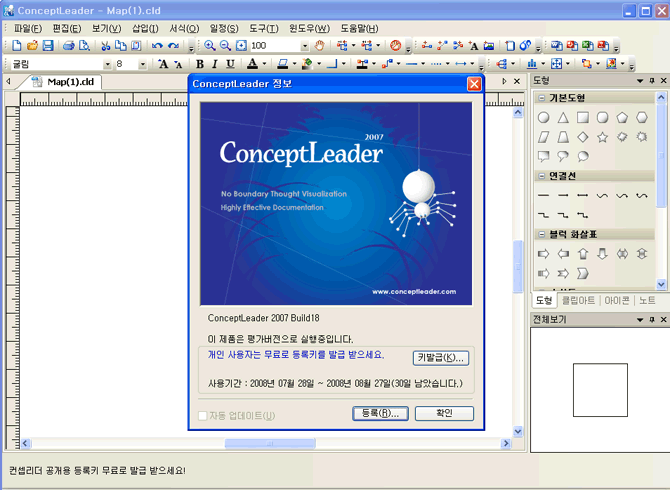Click the print icon in the toolbar
This screenshot has width=670, height=490.
click(x=69, y=45)
